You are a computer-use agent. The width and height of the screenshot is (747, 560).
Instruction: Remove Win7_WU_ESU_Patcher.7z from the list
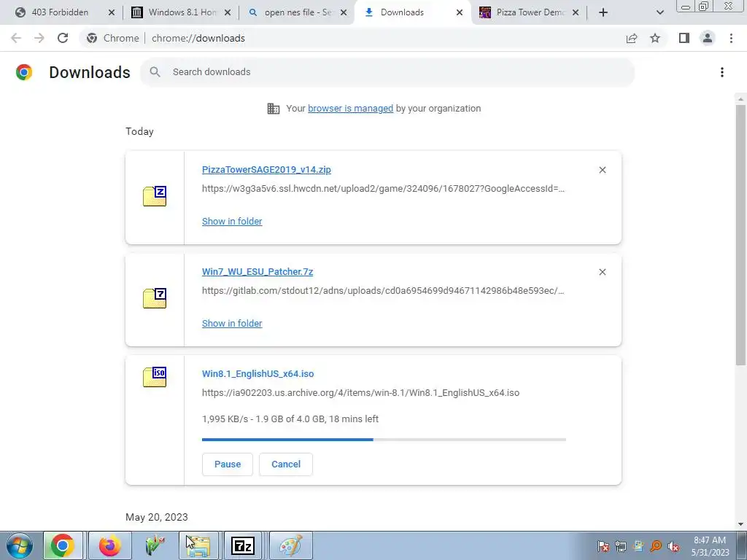pyautogui.click(x=602, y=272)
